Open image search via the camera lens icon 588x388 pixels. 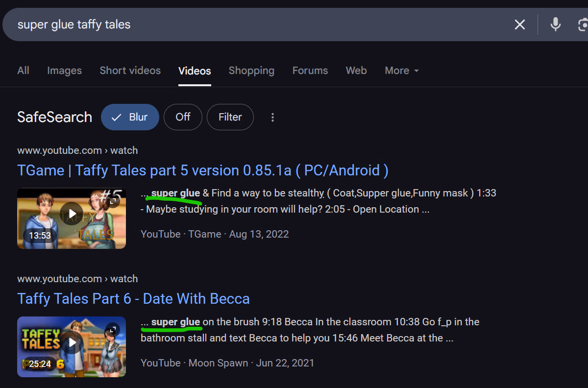(583, 24)
